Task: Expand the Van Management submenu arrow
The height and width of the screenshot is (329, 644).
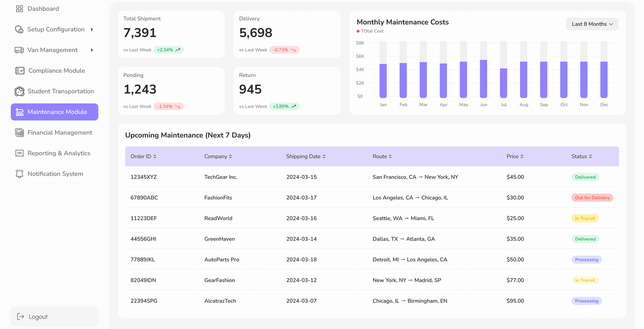Action: tap(92, 50)
